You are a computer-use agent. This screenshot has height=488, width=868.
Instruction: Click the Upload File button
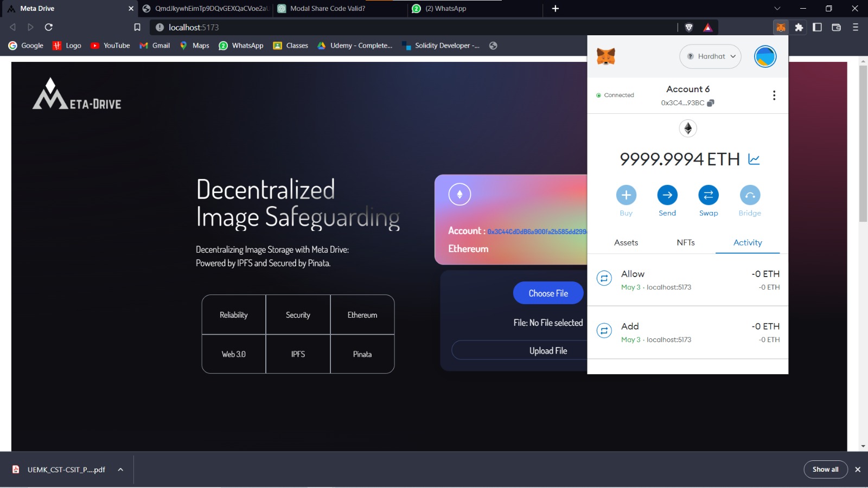tap(548, 350)
